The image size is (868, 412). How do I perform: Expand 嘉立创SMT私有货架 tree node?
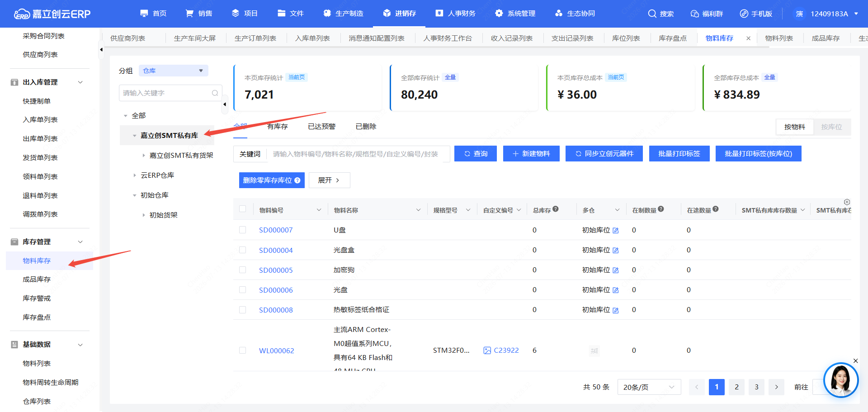144,156
